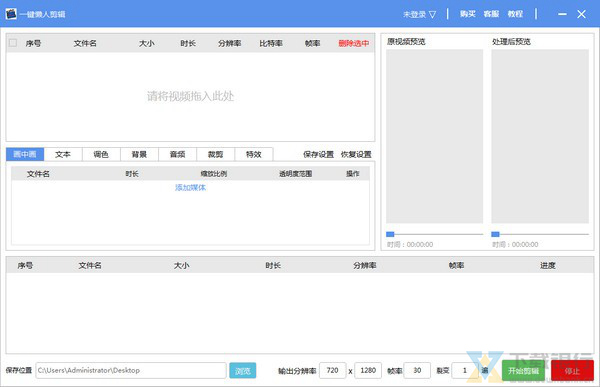
Task: Click the 文件名 column header in top list
Action: point(85,43)
